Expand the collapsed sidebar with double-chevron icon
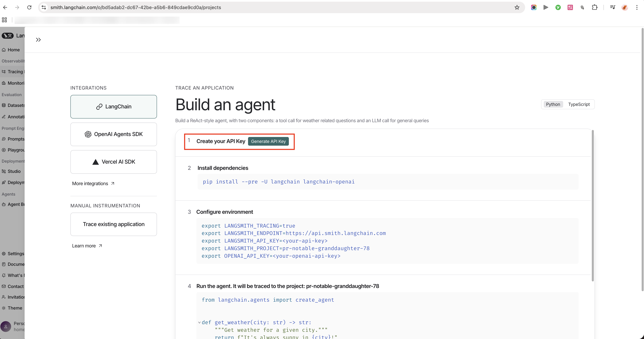The width and height of the screenshot is (644, 339). 38,40
